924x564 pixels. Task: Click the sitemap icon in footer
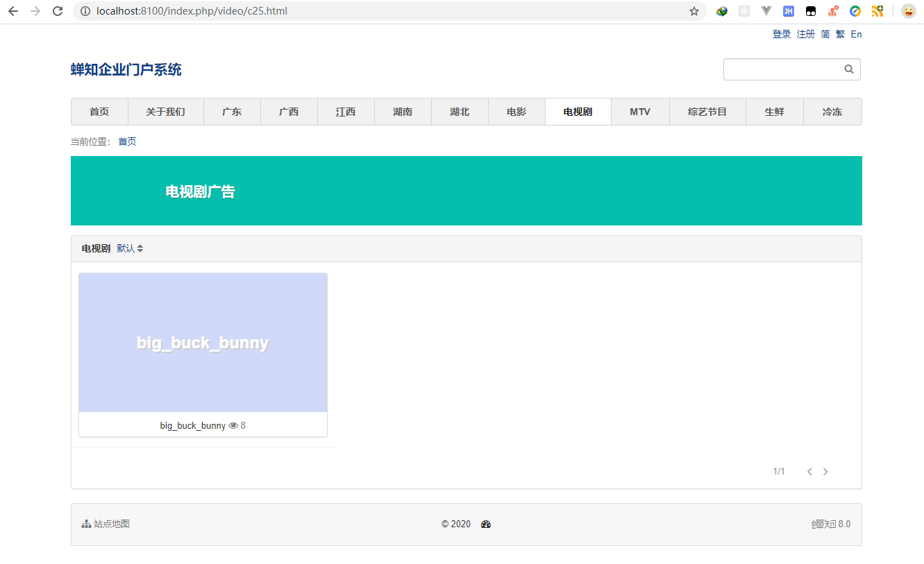point(86,524)
